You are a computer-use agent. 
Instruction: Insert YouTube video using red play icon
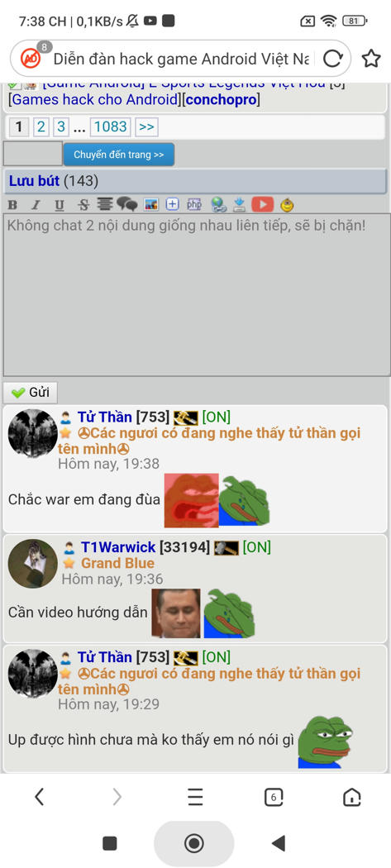(x=263, y=205)
